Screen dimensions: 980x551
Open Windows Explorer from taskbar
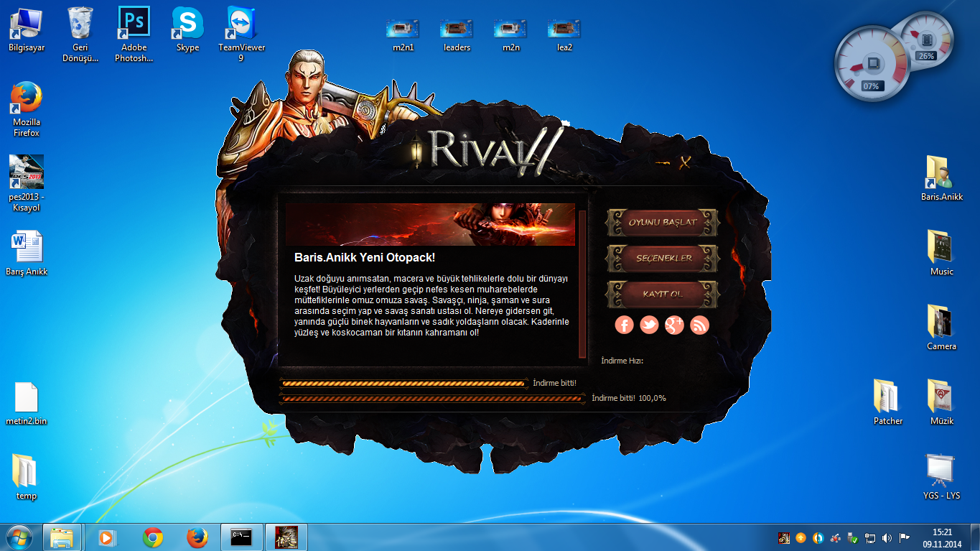[x=62, y=537]
